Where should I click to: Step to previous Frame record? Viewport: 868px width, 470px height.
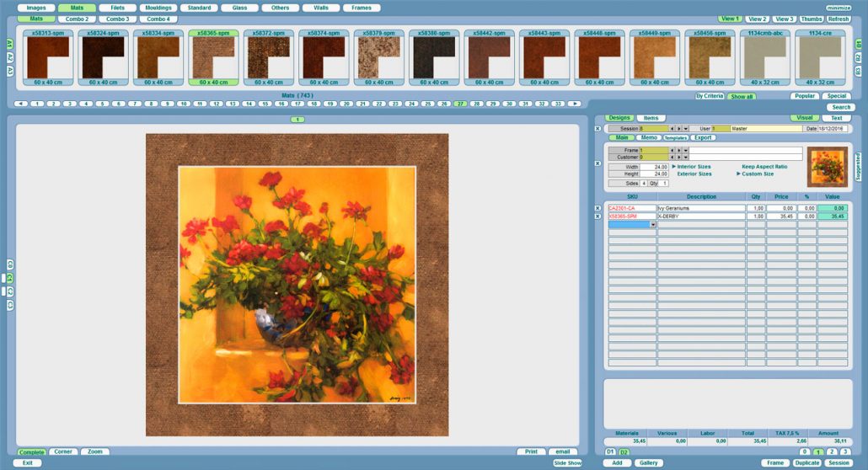tap(672, 150)
